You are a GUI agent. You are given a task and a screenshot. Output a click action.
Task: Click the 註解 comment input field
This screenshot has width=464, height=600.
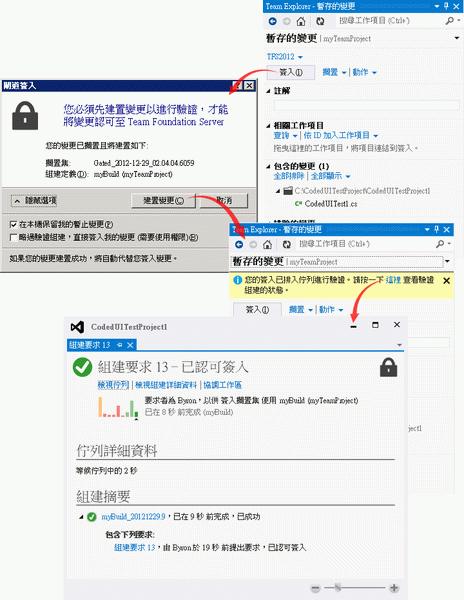coord(366,105)
